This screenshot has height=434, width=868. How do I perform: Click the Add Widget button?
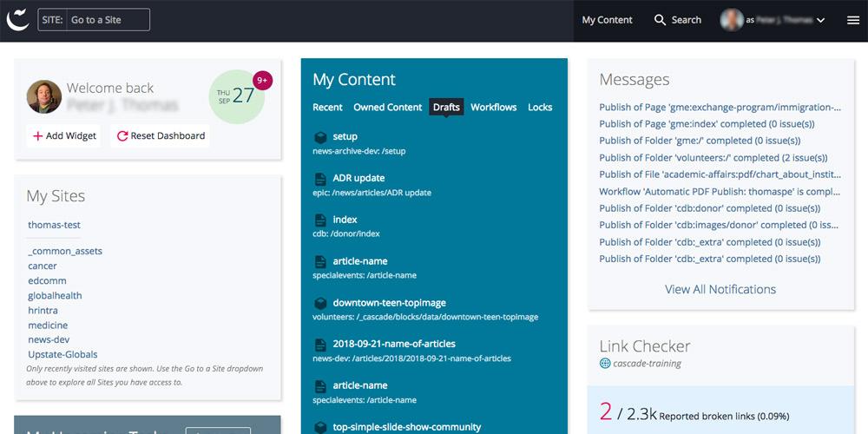pos(63,135)
